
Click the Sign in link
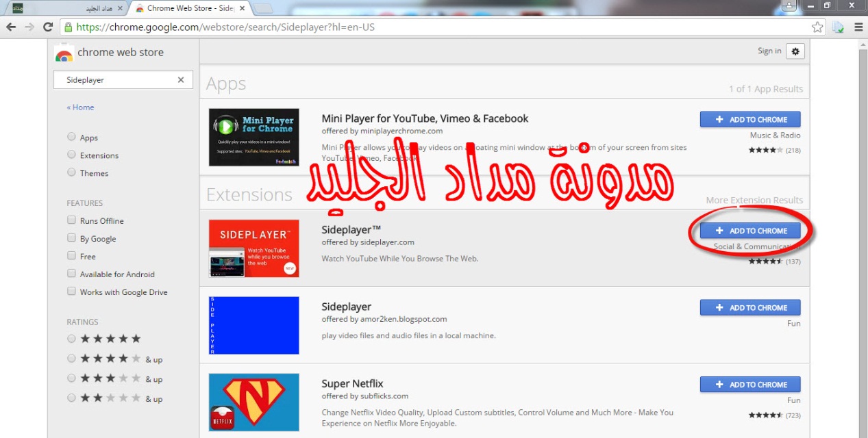click(769, 51)
